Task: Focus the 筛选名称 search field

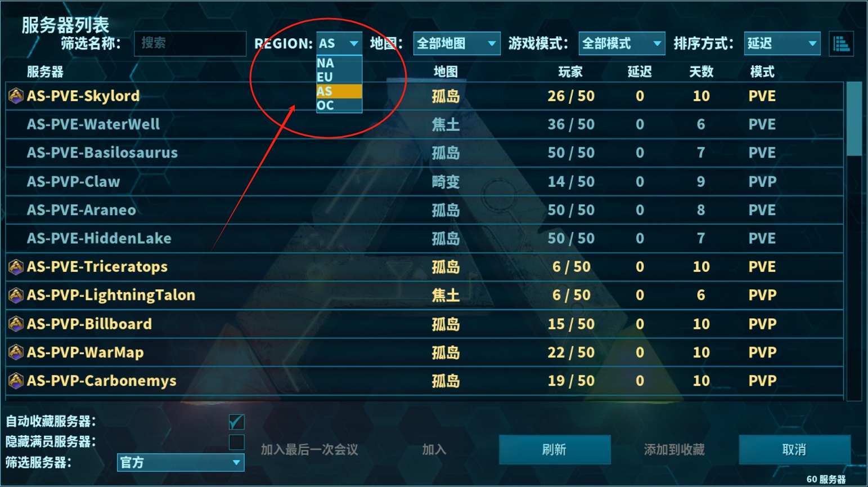Action: coord(190,43)
